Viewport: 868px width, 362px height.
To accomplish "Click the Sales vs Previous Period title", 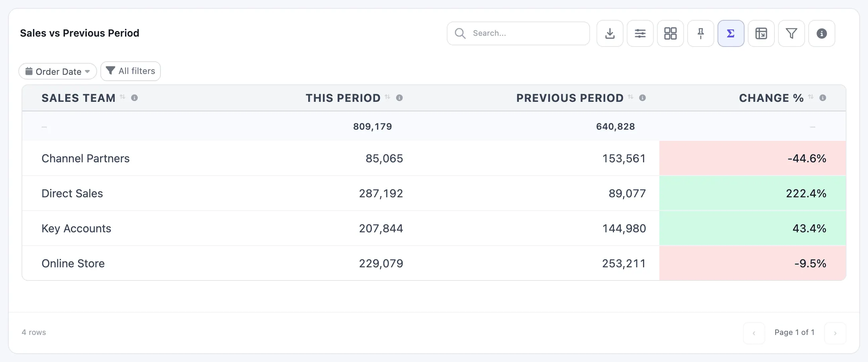I will click(80, 33).
